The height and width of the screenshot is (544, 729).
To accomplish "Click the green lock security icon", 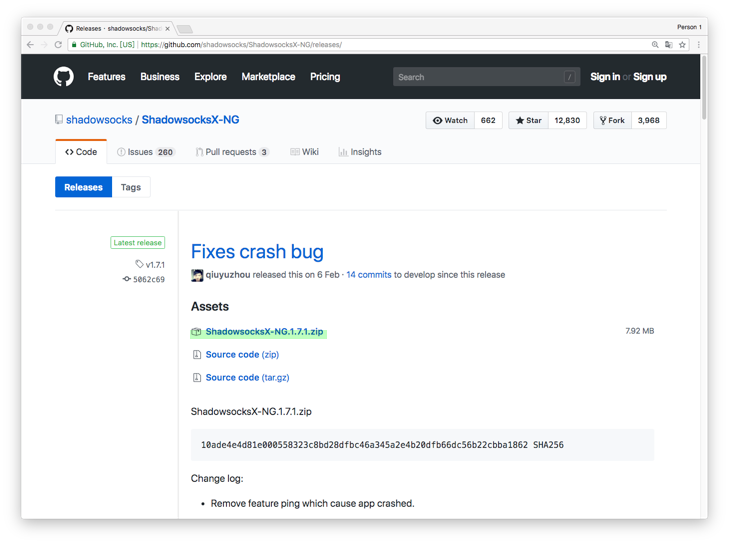I will click(x=74, y=45).
